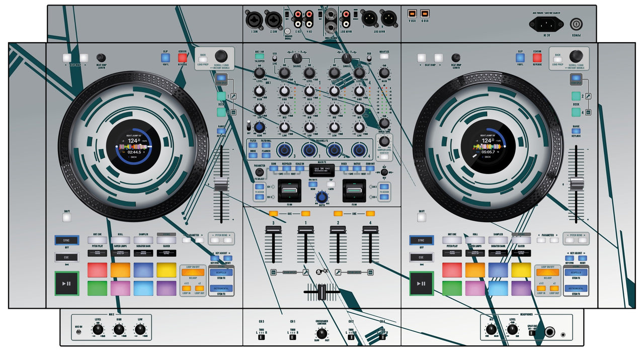Screen dimensions: 644x351
Task: Click the left deck pitch fader cap
Action: [x=221, y=184]
